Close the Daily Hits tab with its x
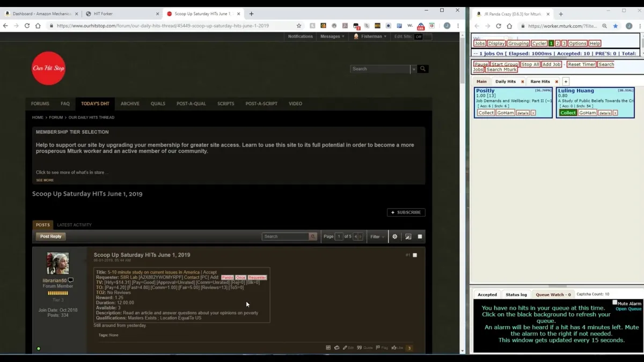Viewport: 644px width, 362px height. pos(522,82)
